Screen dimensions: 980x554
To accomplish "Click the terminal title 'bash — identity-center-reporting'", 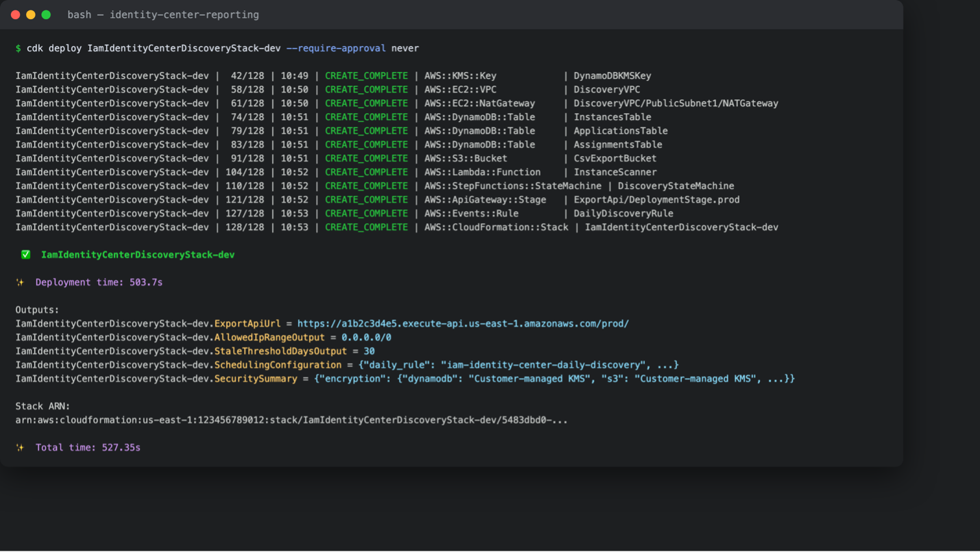I will click(x=163, y=14).
